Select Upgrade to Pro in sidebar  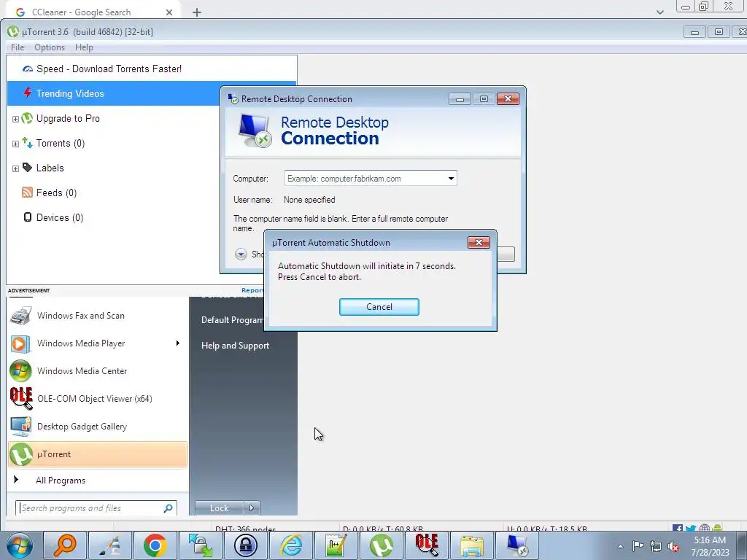click(x=68, y=118)
